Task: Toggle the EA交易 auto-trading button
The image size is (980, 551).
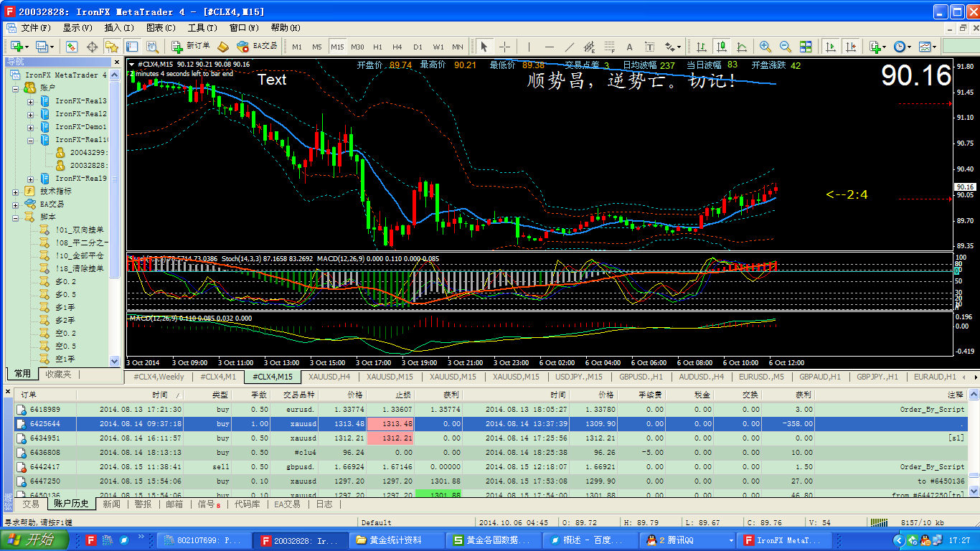Action: pyautogui.click(x=258, y=47)
